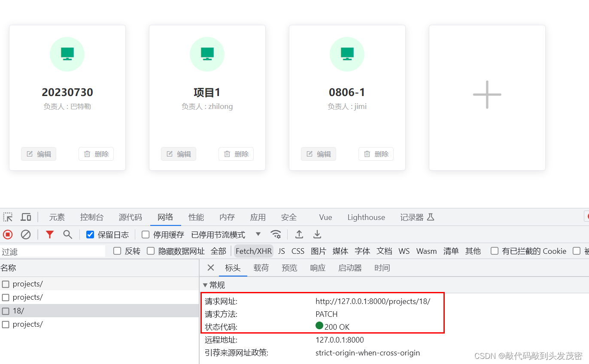Check the 反转 invert checkbox
Image resolution: width=589 pixels, height=364 pixels.
pos(117,251)
